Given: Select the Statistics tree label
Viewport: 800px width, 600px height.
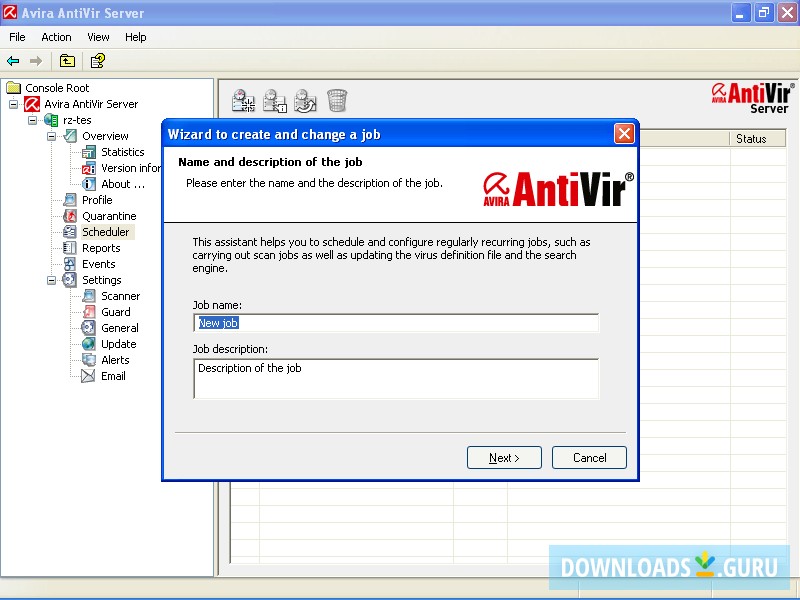Looking at the screenshot, I should [x=122, y=152].
